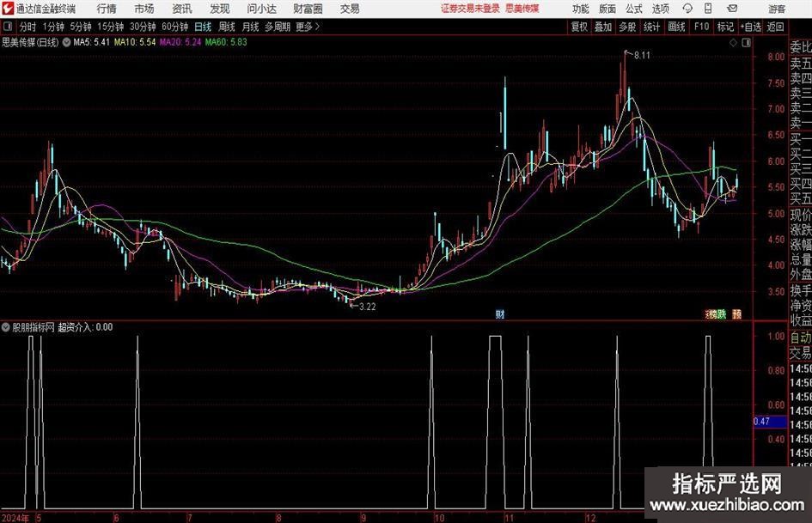Open the 画线 drawing tools
The width and height of the screenshot is (812, 523).
(x=676, y=27)
